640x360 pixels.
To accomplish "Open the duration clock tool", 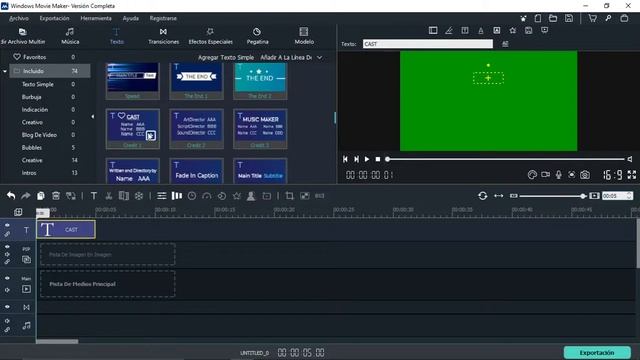I will point(192,196).
